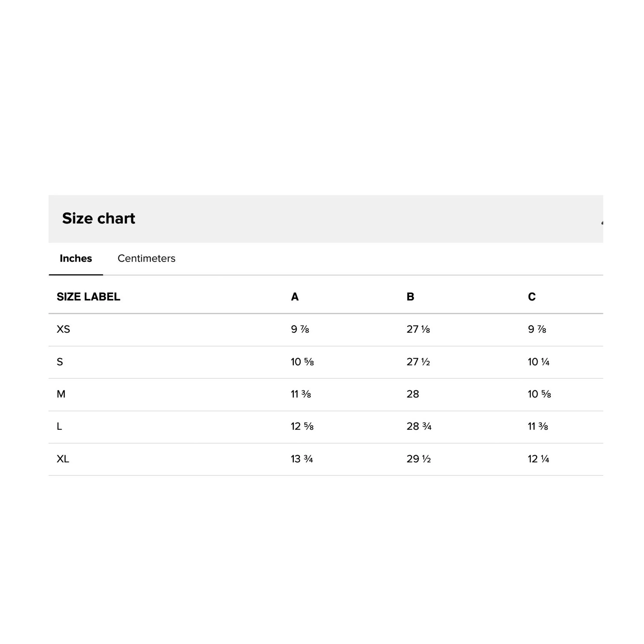
Task: Click the 28 ¾ value in L row
Action: tap(419, 426)
